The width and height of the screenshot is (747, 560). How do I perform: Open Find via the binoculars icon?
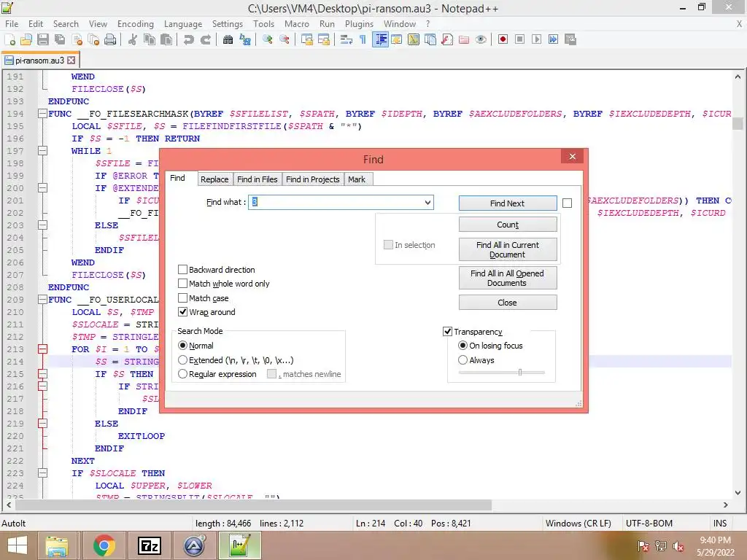(x=228, y=39)
